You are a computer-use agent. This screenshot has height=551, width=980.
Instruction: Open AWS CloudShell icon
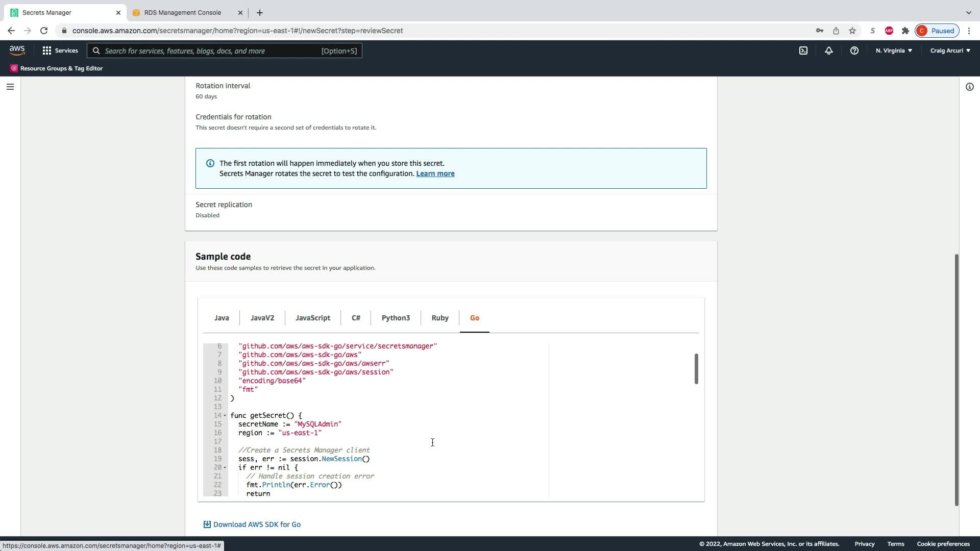pyautogui.click(x=803, y=51)
